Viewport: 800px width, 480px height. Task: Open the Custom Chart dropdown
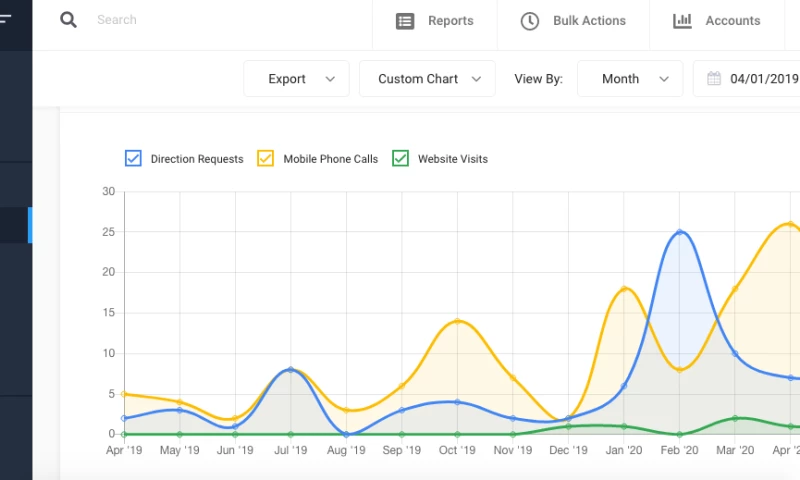[x=427, y=79]
